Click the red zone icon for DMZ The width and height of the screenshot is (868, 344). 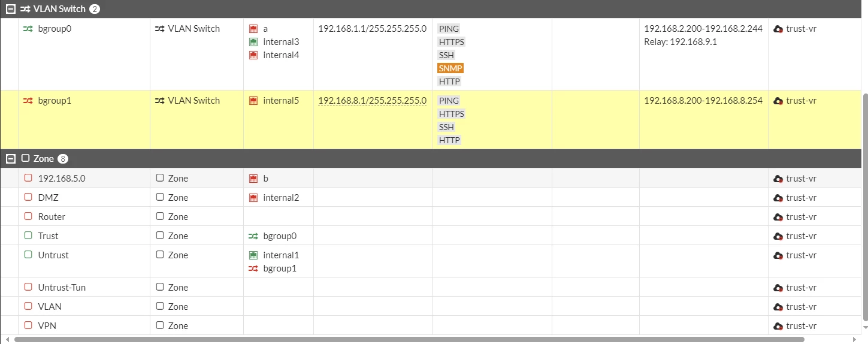pyautogui.click(x=28, y=197)
